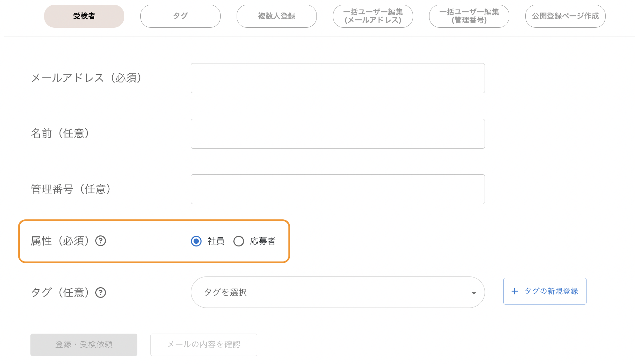
Task: Select the 社員 radio button
Action: pyautogui.click(x=196, y=241)
